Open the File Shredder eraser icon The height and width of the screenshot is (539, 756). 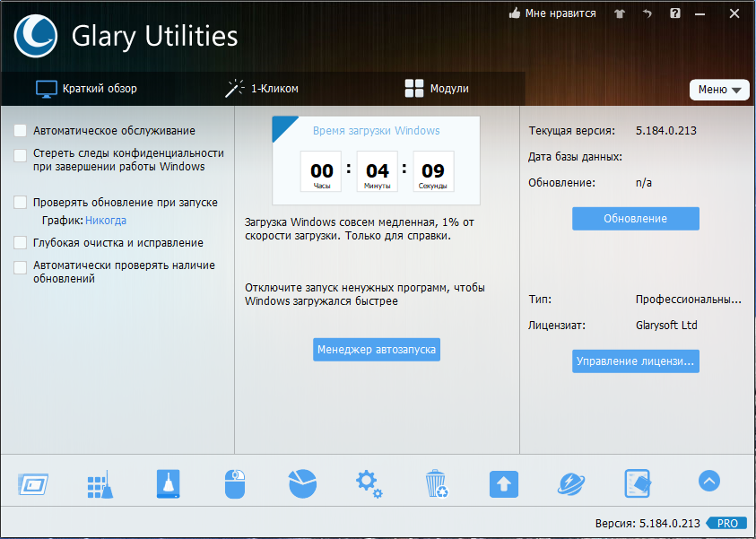pyautogui.click(x=638, y=483)
